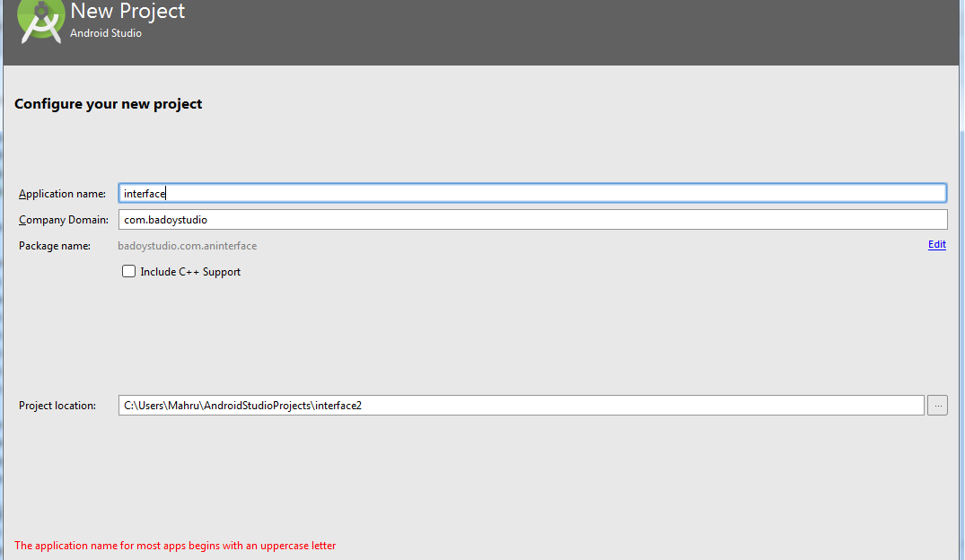Click the Package name label
The image size is (965, 560).
(x=54, y=245)
